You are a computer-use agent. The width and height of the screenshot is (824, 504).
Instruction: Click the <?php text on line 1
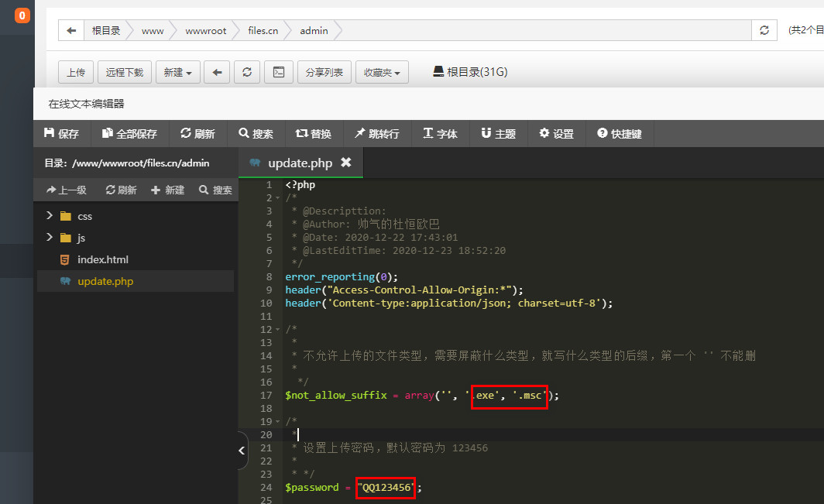point(300,184)
